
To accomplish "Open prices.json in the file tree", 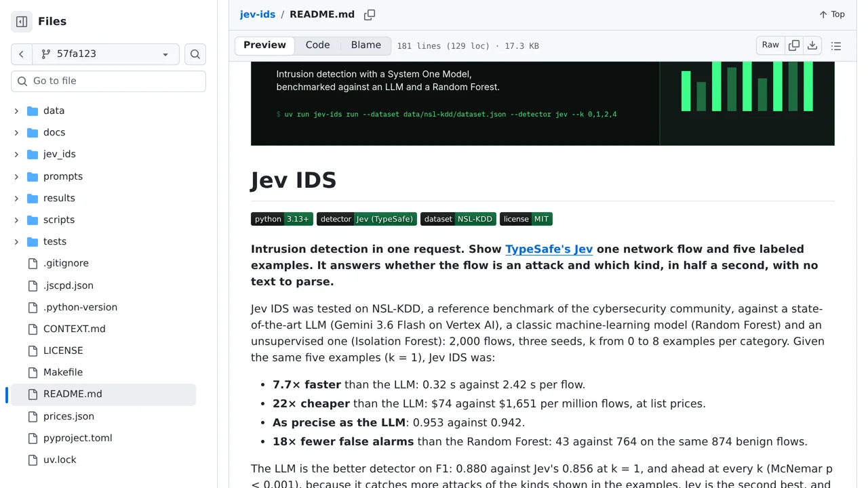I will pyautogui.click(x=68, y=416).
